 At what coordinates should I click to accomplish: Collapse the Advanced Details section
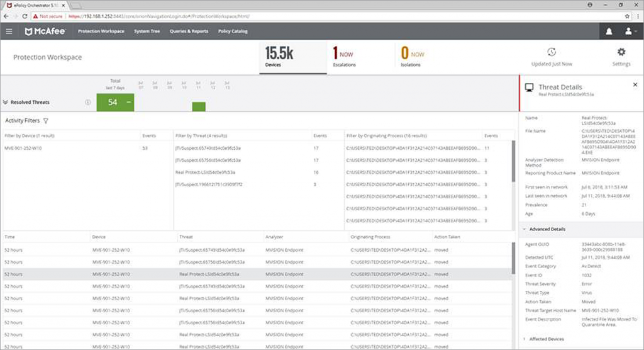525,229
